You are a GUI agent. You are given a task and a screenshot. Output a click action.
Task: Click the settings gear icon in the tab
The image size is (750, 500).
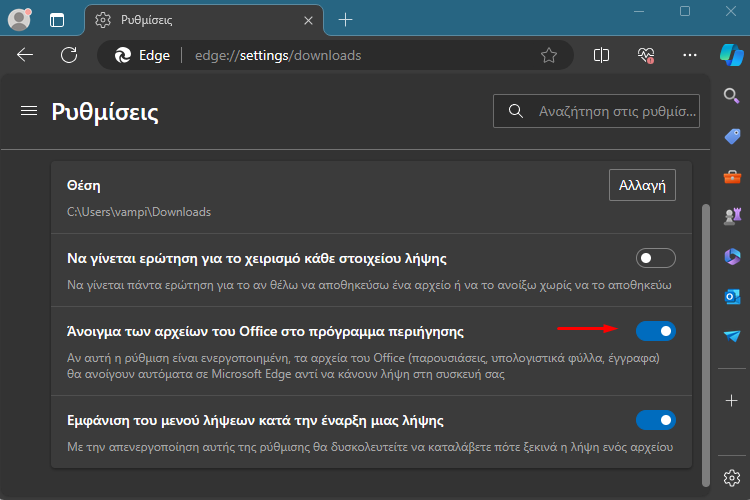tap(103, 20)
